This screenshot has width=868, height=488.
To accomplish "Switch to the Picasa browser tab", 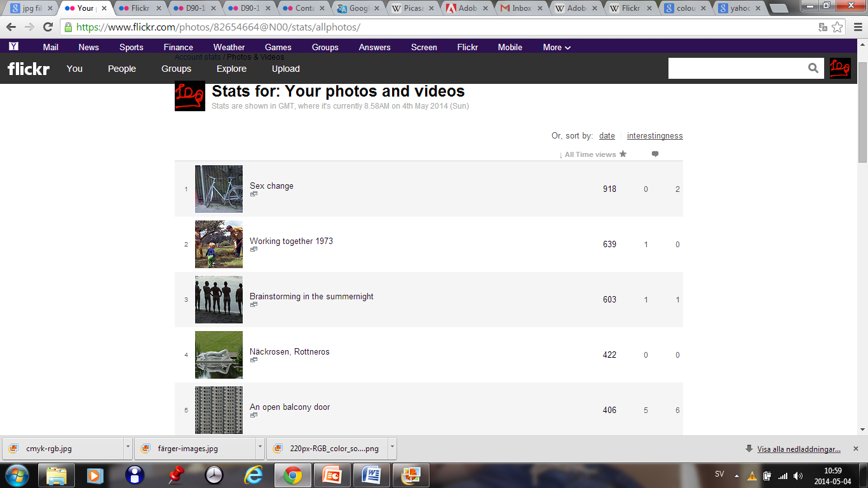I will tap(413, 8).
